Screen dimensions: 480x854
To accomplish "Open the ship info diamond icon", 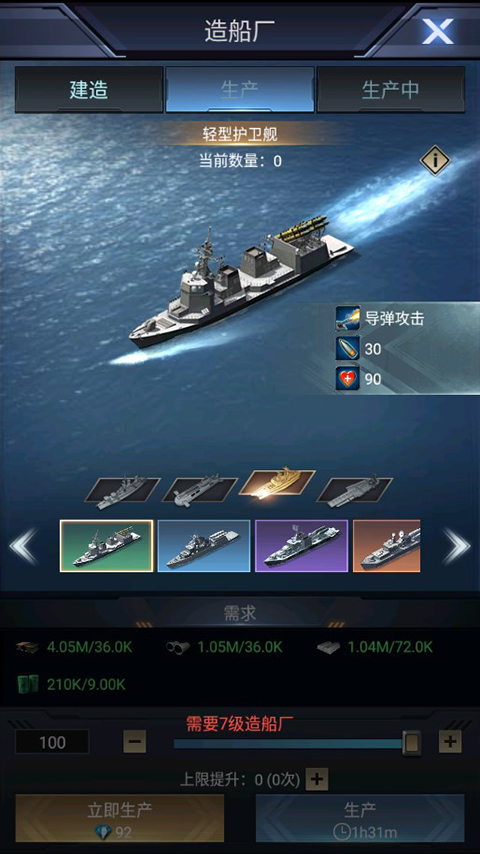I will (434, 161).
